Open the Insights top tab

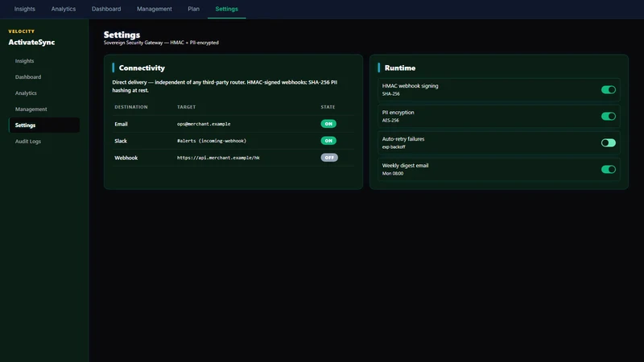(x=25, y=9)
